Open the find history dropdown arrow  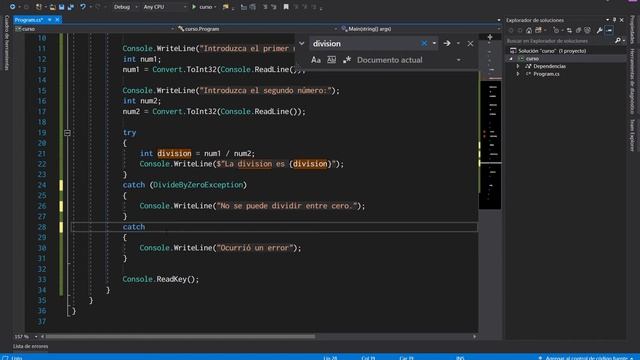[434, 43]
